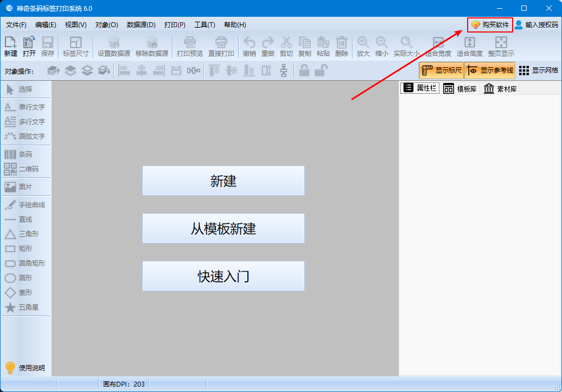
Task: Open the 工具(T) menu
Action: coord(205,25)
